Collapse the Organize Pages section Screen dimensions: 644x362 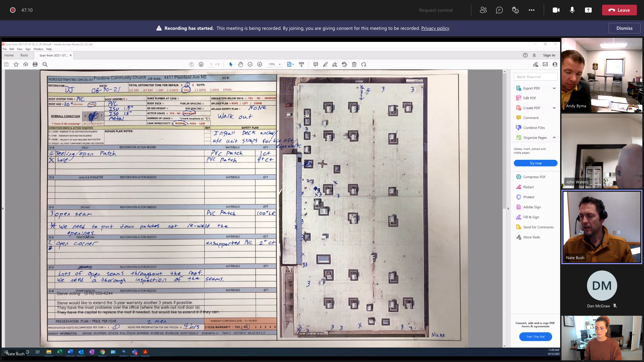click(x=554, y=137)
